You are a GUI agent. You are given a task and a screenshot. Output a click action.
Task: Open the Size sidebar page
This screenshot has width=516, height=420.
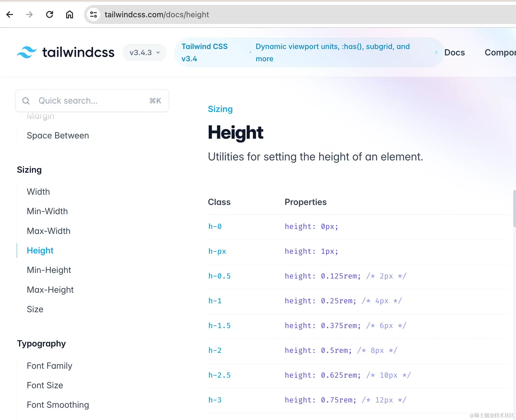[x=35, y=309]
